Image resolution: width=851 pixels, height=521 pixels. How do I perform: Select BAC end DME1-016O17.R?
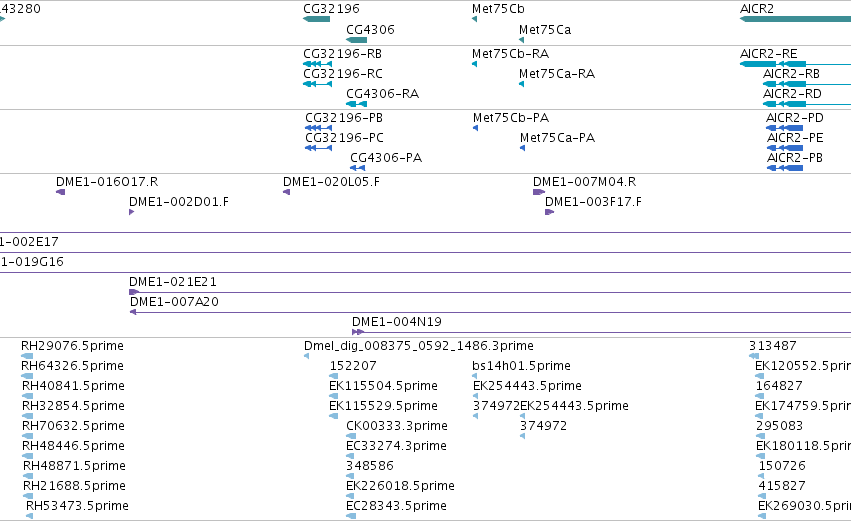[x=107, y=182]
